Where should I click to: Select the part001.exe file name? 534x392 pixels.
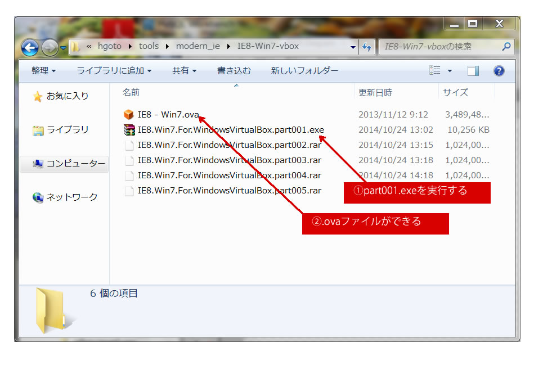pyautogui.click(x=231, y=130)
